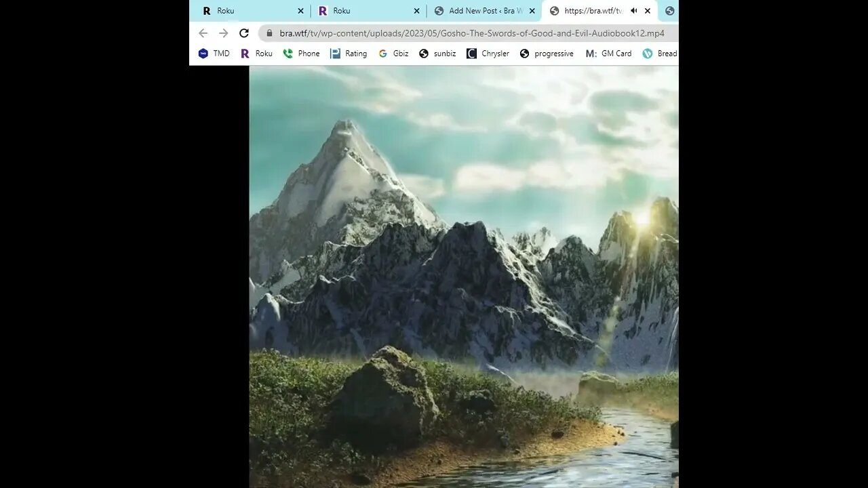
Task: Open the Roku bookmark
Action: pos(256,54)
